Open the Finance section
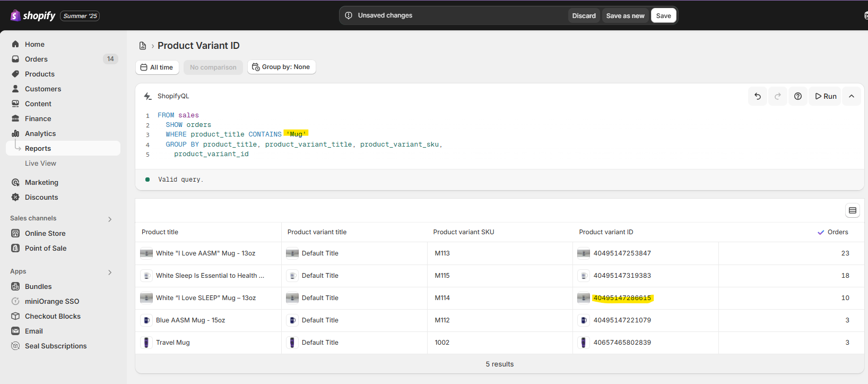Image resolution: width=868 pixels, height=384 pixels. point(38,118)
